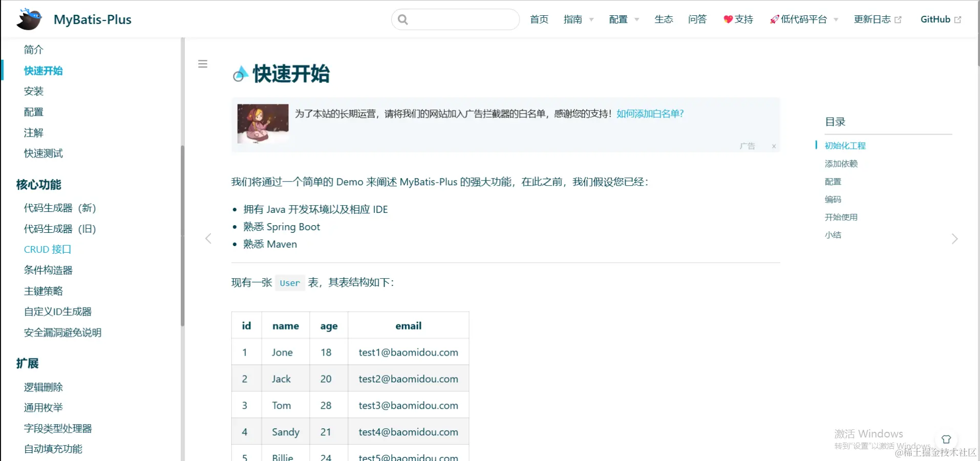Jump to 配置 in the table of contents

pos(833,182)
